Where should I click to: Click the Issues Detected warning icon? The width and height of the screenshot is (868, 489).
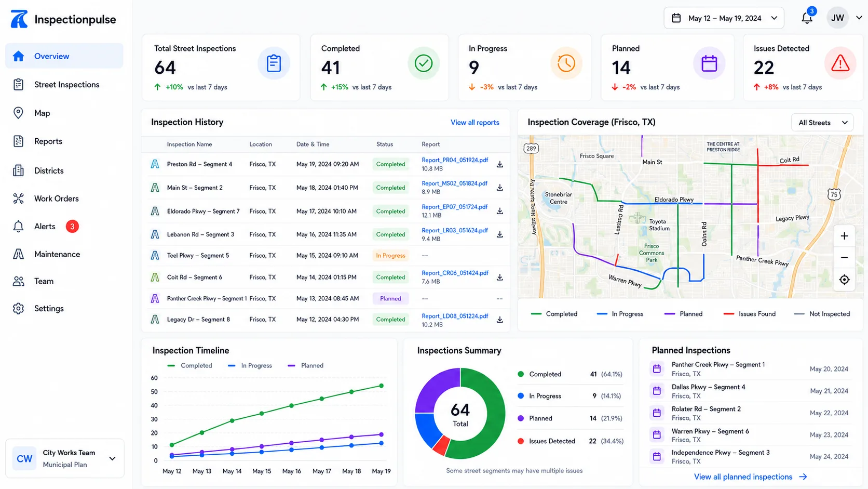pyautogui.click(x=840, y=63)
